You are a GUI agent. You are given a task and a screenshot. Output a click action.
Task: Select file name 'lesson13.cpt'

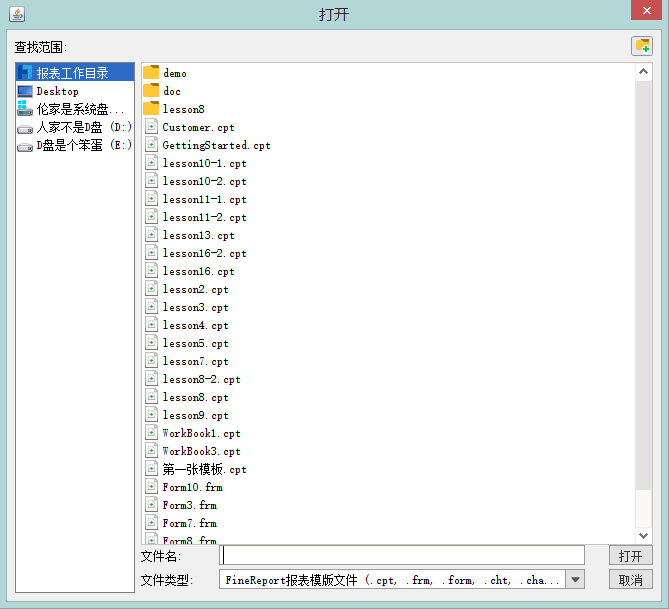coord(198,235)
